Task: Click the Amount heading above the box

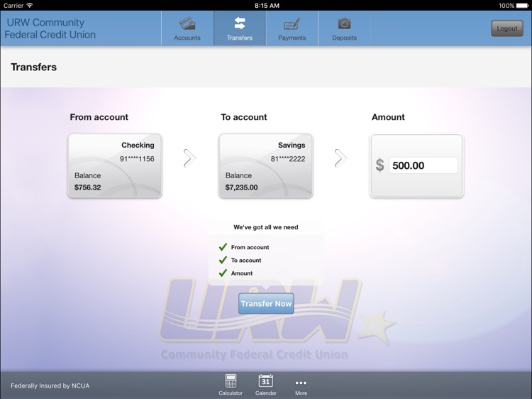Action: (388, 117)
